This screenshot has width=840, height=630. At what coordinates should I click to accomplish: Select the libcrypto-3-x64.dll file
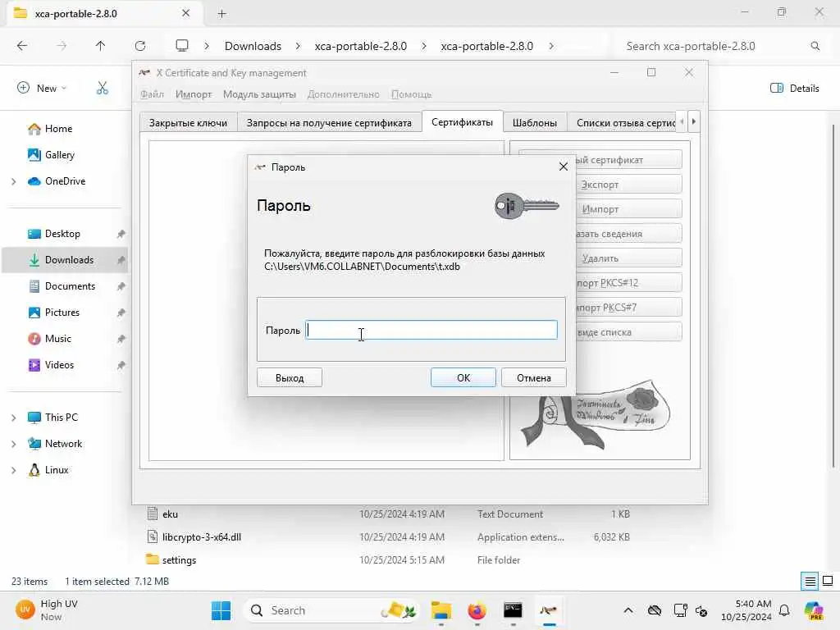click(202, 536)
